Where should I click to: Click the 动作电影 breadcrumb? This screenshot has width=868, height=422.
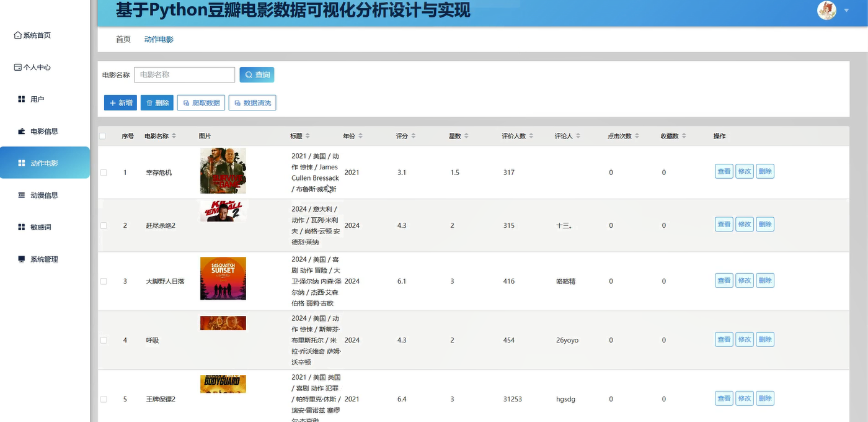(x=159, y=39)
